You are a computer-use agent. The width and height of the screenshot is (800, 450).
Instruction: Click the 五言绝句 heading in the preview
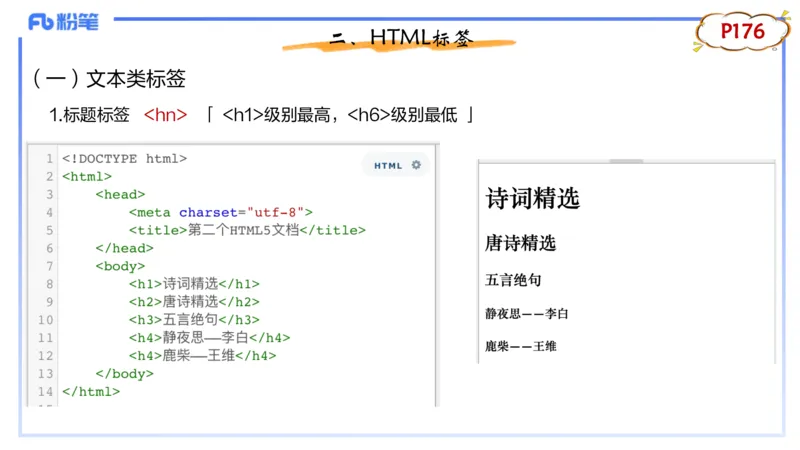tap(513, 280)
